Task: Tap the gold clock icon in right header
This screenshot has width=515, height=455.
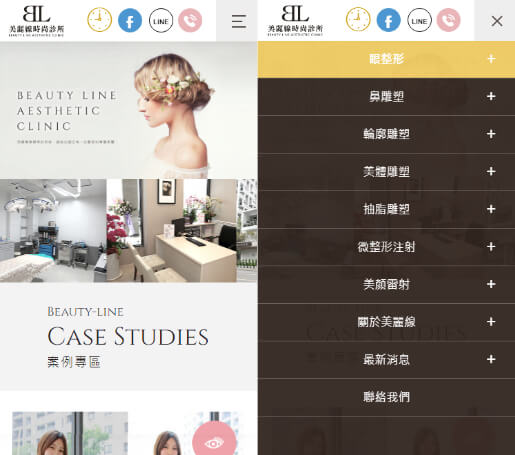Action: pos(358,20)
